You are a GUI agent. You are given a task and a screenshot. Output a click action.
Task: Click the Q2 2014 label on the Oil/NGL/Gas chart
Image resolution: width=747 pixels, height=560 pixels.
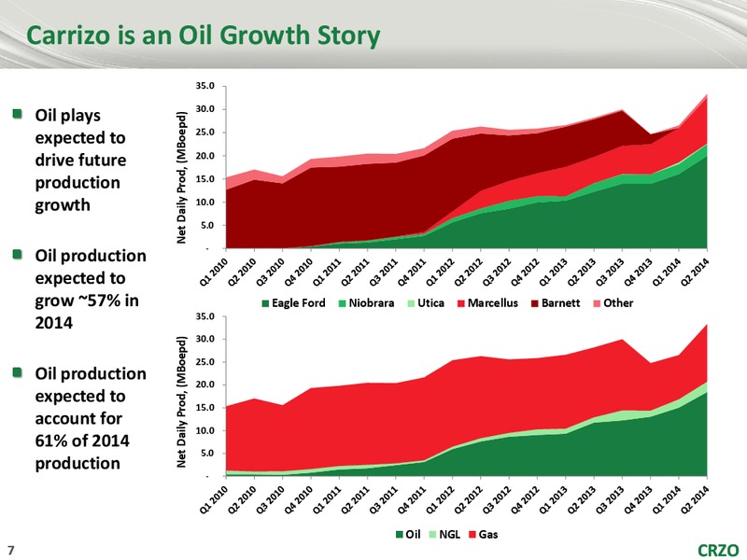point(696,499)
